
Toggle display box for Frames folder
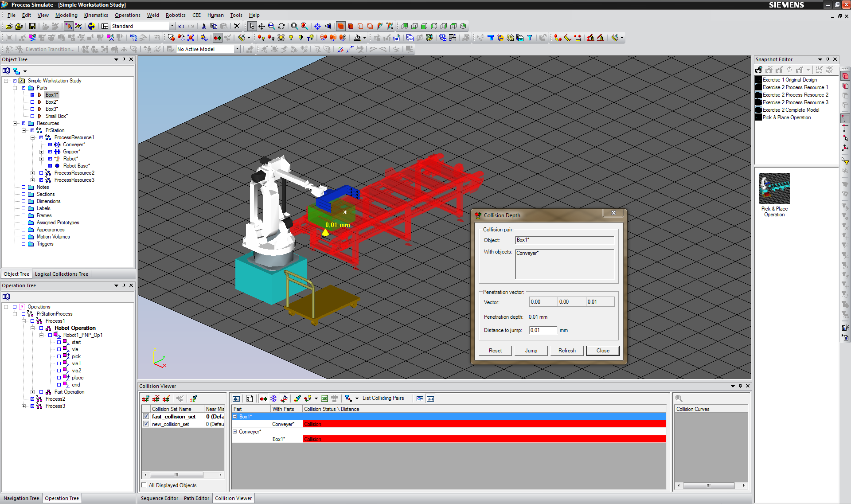coord(23,215)
